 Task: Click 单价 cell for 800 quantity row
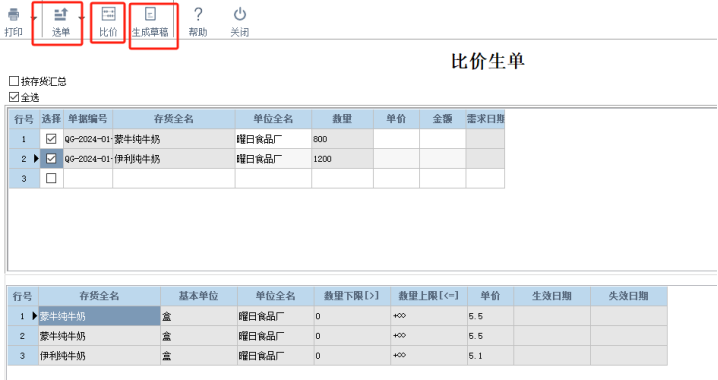pyautogui.click(x=397, y=139)
